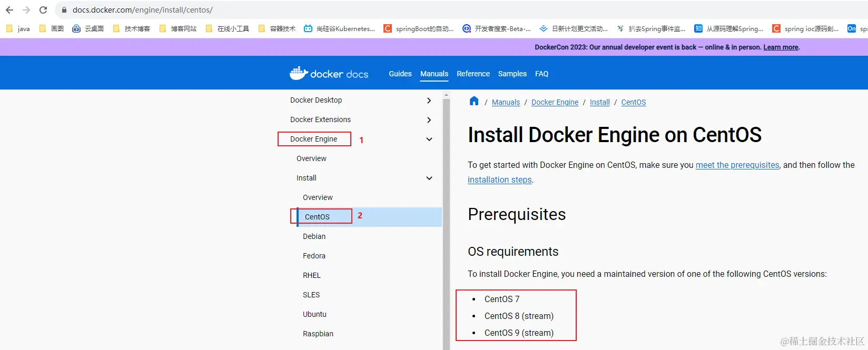Image resolution: width=868 pixels, height=350 pixels.
Task: Open the 从源码理解Spring bookmark
Action: pyautogui.click(x=729, y=29)
